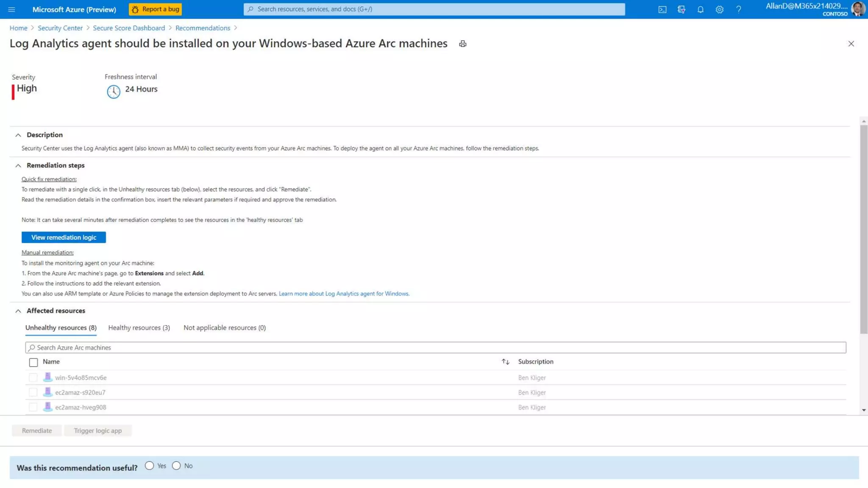Click the print icon beside the title
868x488 pixels.
point(462,44)
